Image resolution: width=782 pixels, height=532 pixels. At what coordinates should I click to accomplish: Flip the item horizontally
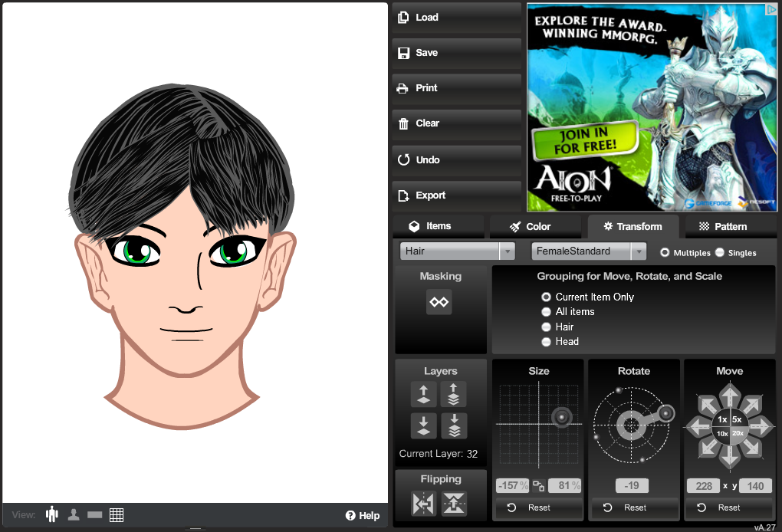[x=423, y=504]
